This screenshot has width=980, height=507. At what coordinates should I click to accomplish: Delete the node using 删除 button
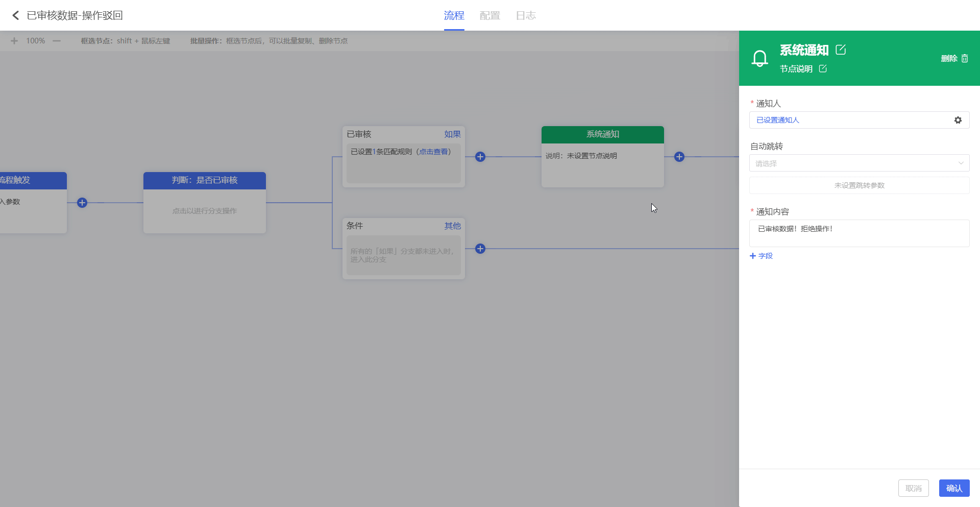click(x=954, y=58)
